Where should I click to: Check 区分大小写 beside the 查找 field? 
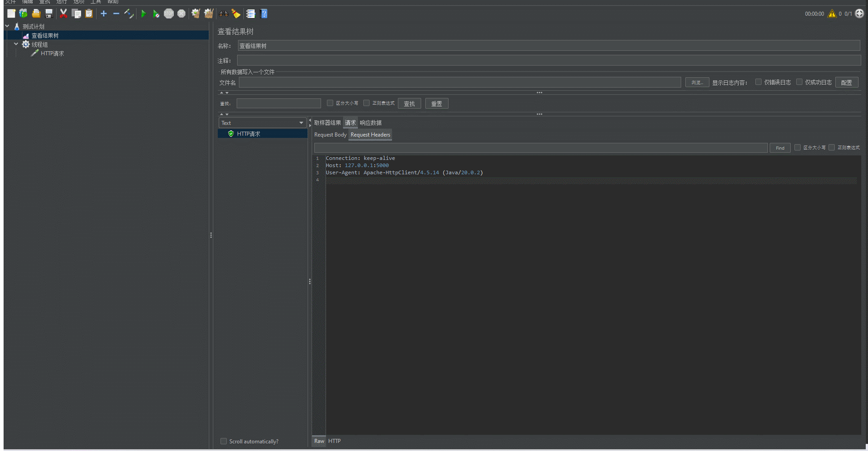coord(330,103)
